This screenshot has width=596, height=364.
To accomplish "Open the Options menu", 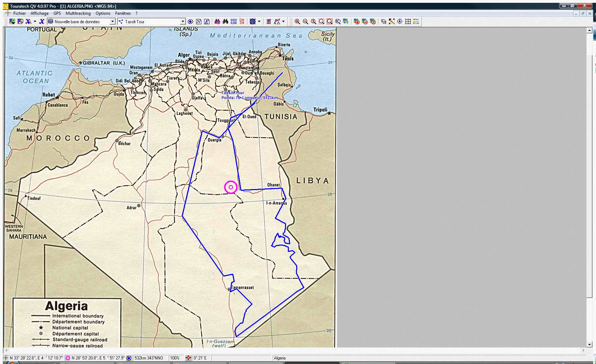I will coord(103,13).
